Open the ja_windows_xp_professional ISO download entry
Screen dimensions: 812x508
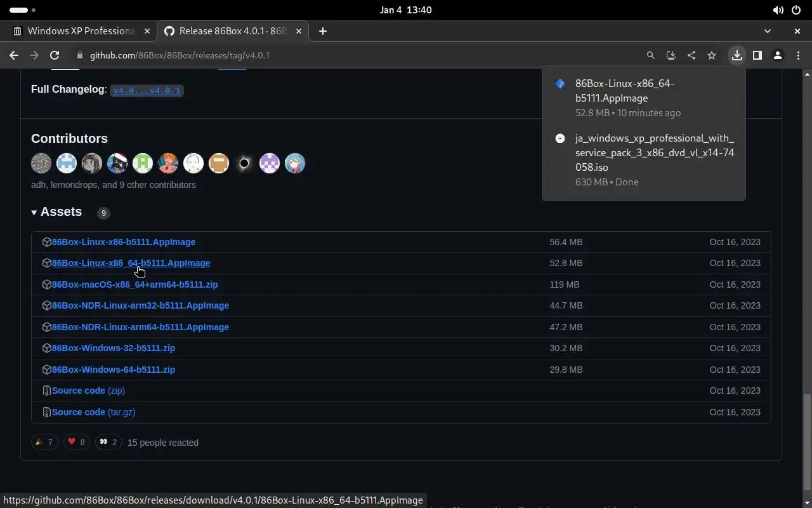click(x=644, y=160)
